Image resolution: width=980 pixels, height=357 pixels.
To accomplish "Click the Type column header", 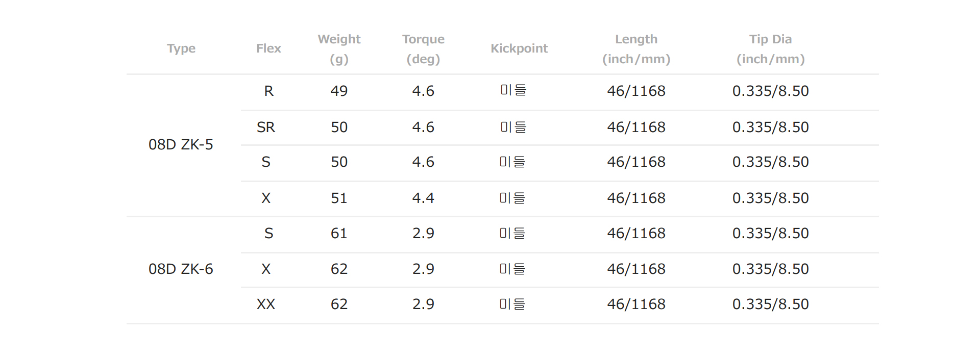I will pos(181,48).
